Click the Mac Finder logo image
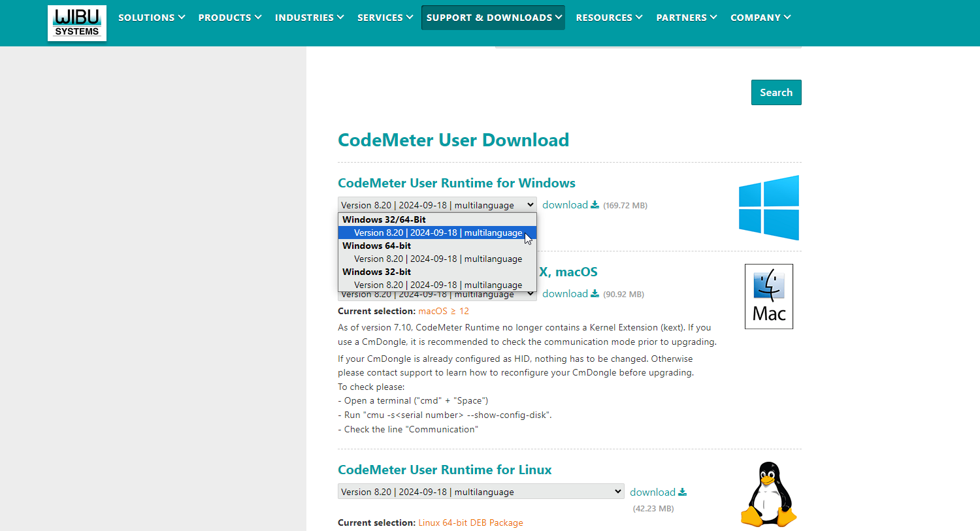The height and width of the screenshot is (531, 980). pos(769,297)
